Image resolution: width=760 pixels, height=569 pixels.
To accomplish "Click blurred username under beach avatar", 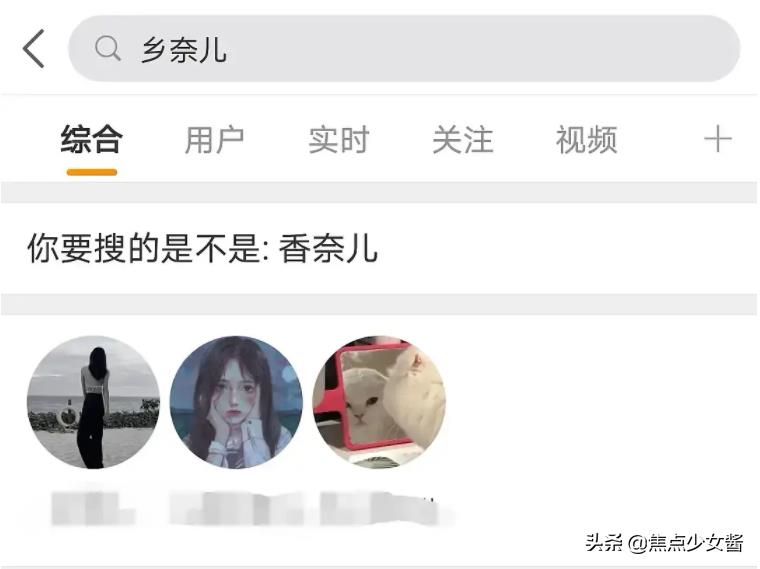I will [93, 508].
